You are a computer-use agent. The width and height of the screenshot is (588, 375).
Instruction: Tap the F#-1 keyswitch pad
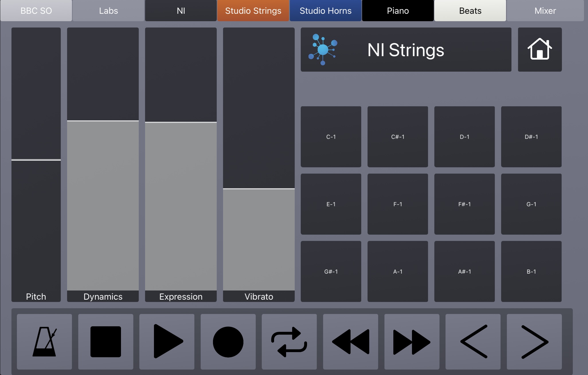coord(464,204)
